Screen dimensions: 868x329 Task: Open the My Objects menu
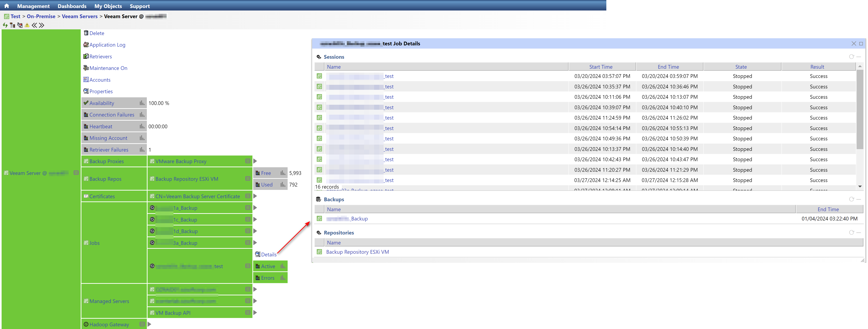click(108, 6)
